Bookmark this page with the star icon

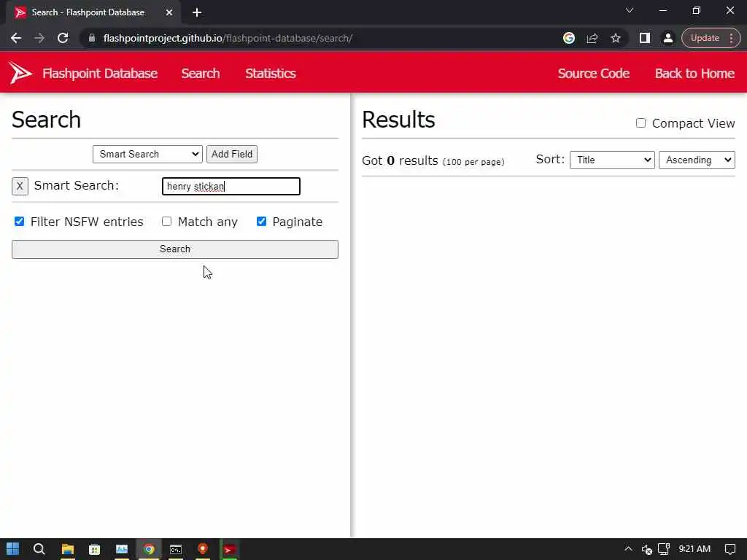click(x=616, y=38)
